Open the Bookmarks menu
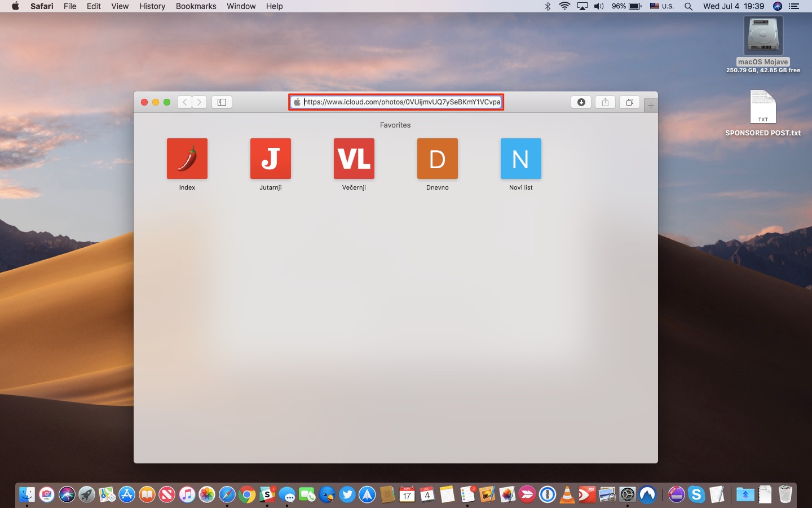Screen dimensions: 812x508 [196, 6]
